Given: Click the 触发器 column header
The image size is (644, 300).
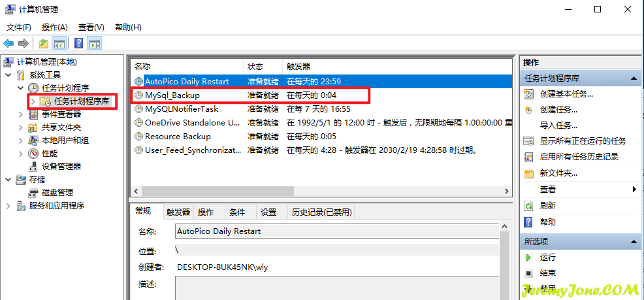Looking at the screenshot, I should pyautogui.click(x=396, y=67).
